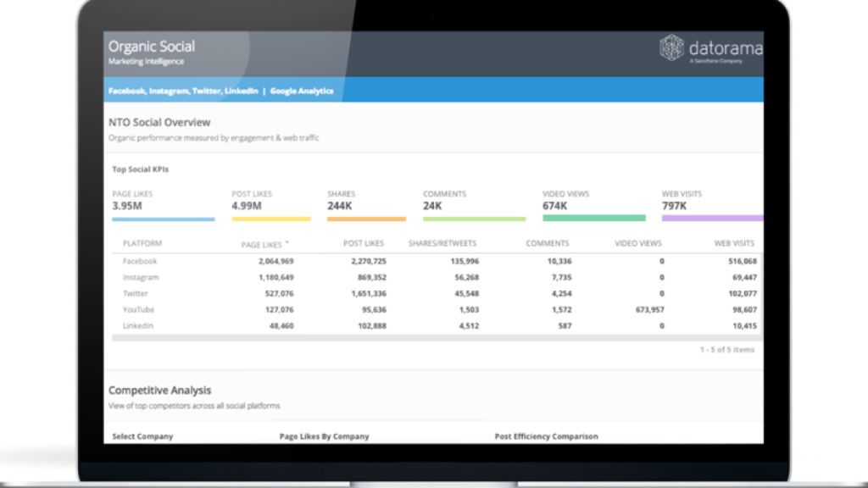This screenshot has height=488, width=868.
Task: Sort table by SHARES/RETWEETS column header
Action: (442, 244)
